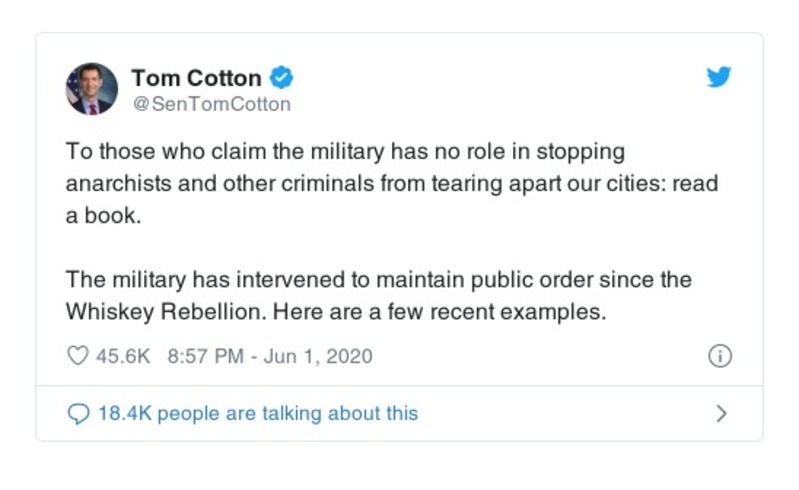Click the word "anarchists" in the tweet
Image resolution: width=799 pixels, height=490 pixels.
click(112, 184)
